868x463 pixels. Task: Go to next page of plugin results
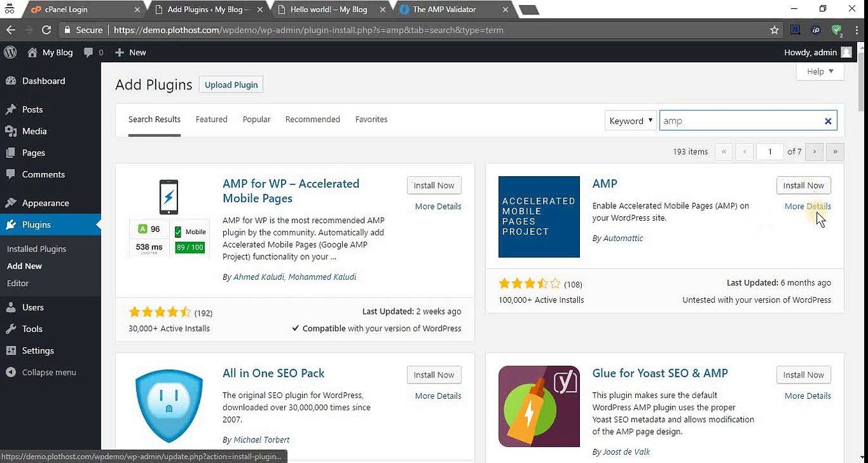(x=814, y=152)
